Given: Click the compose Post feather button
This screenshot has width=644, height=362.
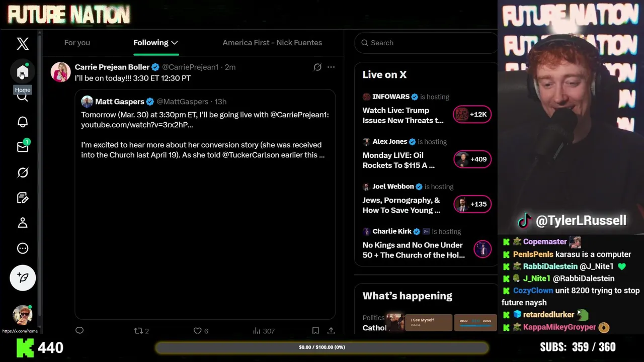Looking at the screenshot, I should tap(23, 277).
